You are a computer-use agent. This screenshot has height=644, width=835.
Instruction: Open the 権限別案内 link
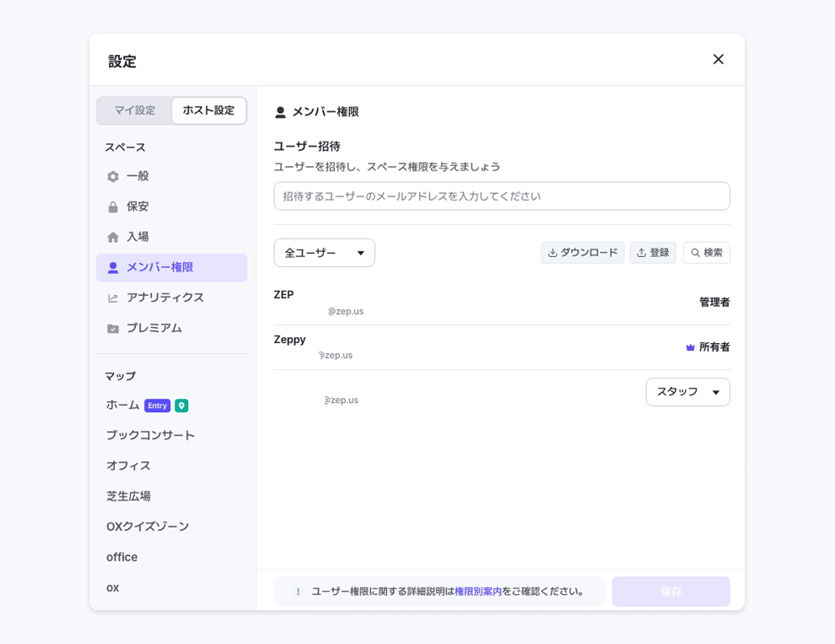click(x=477, y=592)
